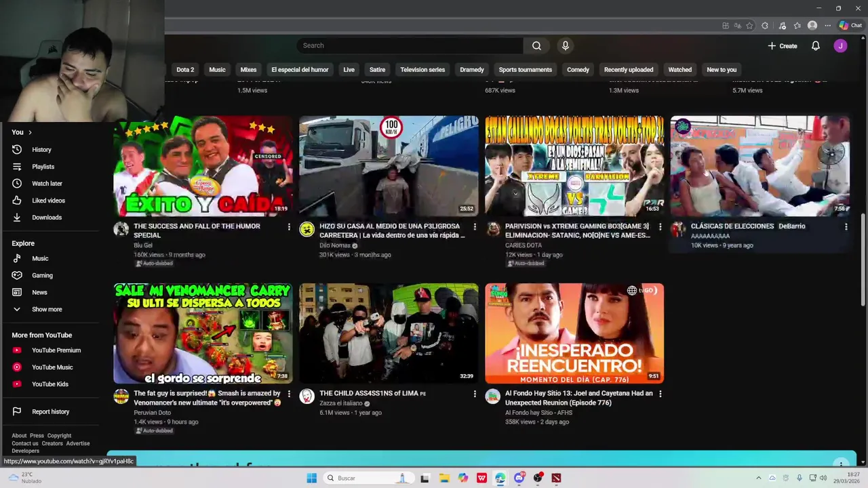Open options menu for Success and Fall video
This screenshot has height=488, width=868.
289,226
